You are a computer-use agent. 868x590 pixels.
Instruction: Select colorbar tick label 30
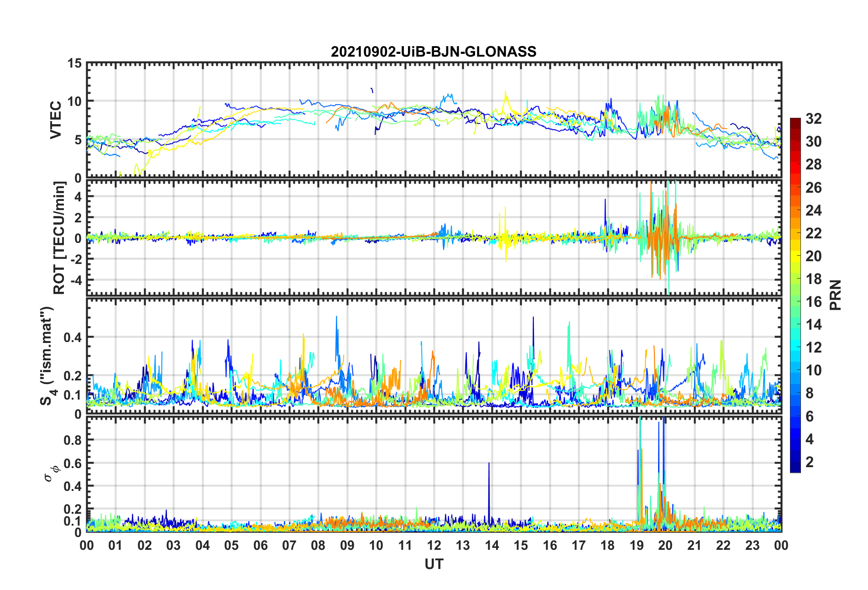point(814,142)
